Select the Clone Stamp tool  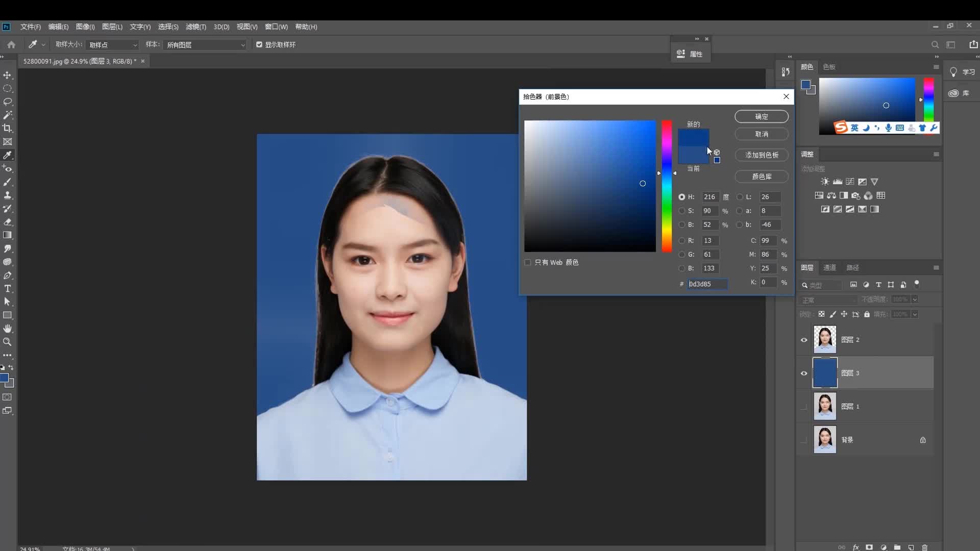tap(7, 195)
